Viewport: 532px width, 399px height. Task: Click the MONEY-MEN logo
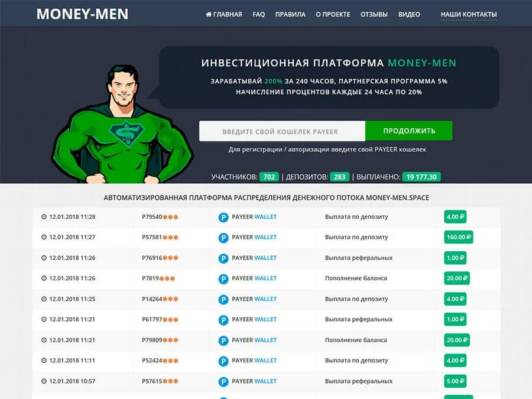[82, 14]
